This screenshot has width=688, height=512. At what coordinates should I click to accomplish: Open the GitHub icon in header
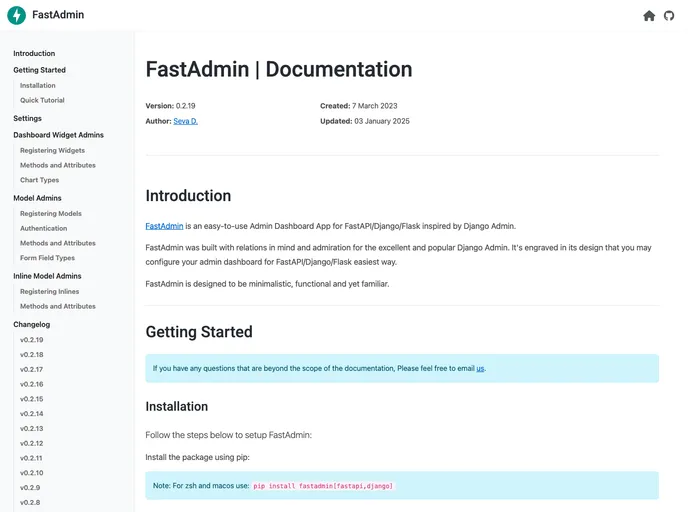[x=669, y=16]
